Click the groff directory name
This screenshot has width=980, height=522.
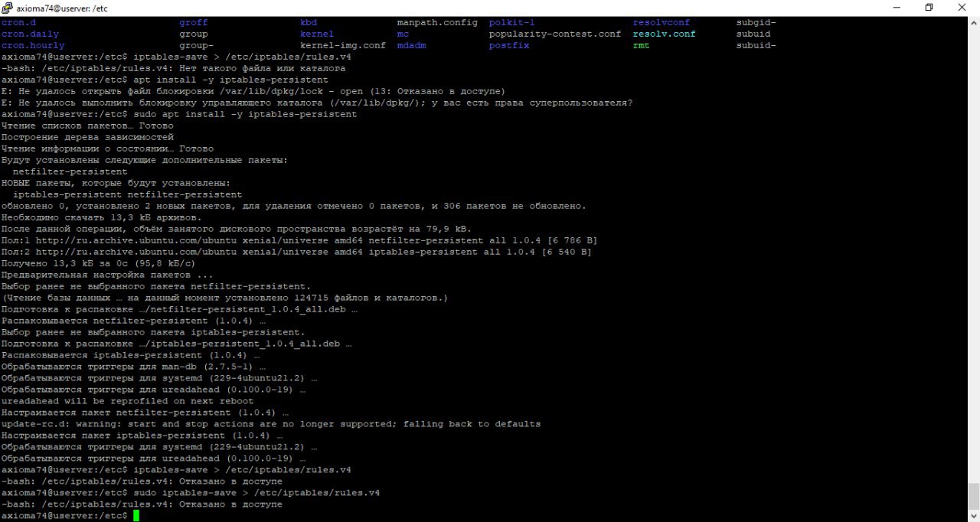point(194,22)
